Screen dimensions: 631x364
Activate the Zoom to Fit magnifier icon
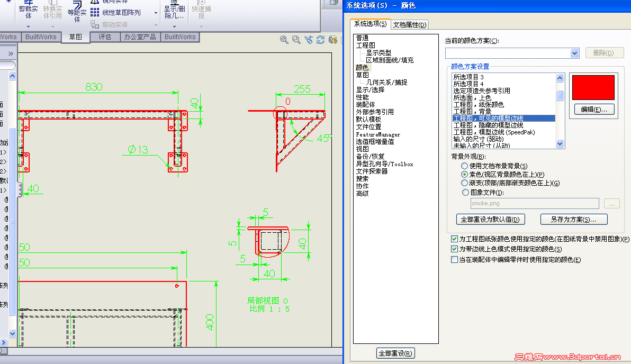pyautogui.click(x=284, y=40)
